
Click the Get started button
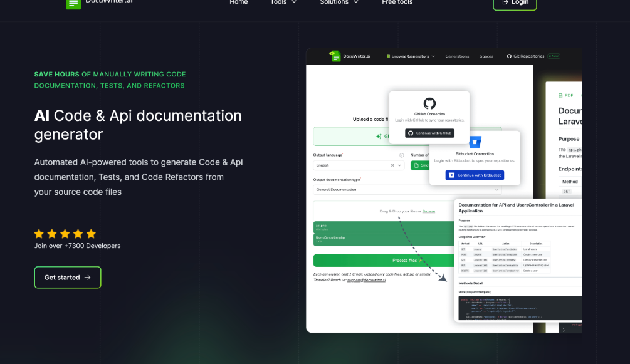tap(68, 277)
